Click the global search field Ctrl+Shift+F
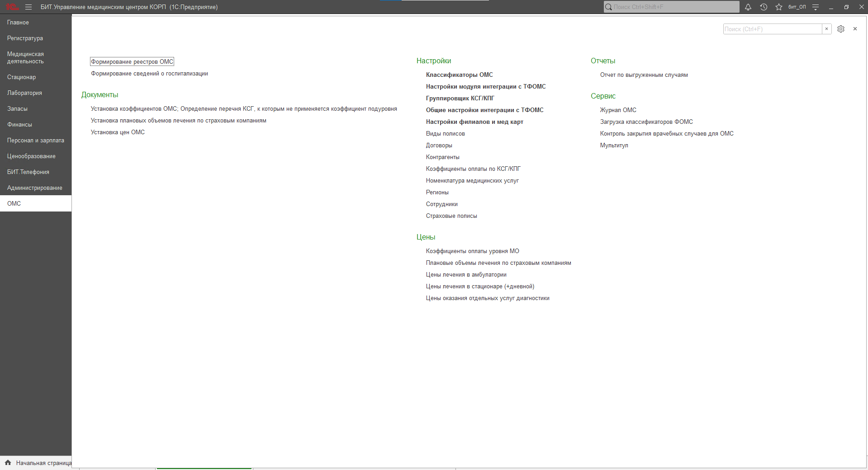The image size is (868, 470). pos(672,7)
